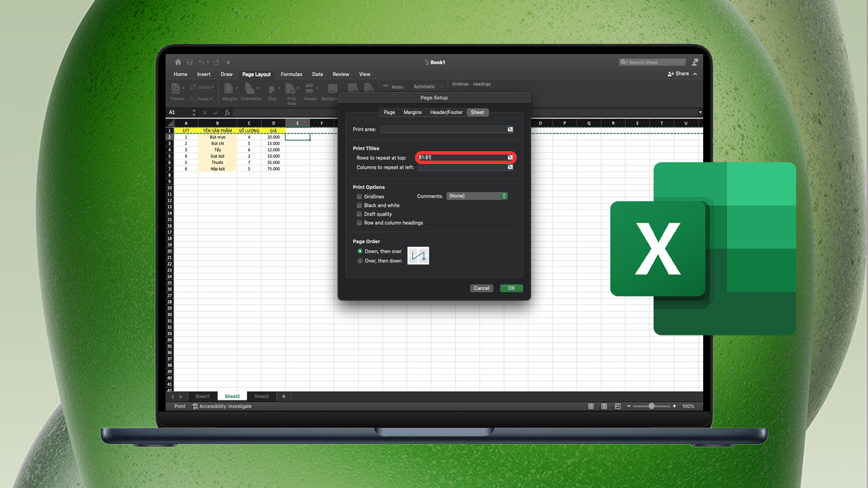The width and height of the screenshot is (868, 488).
Task: Click the range selector icon beside Print area
Action: (x=510, y=129)
